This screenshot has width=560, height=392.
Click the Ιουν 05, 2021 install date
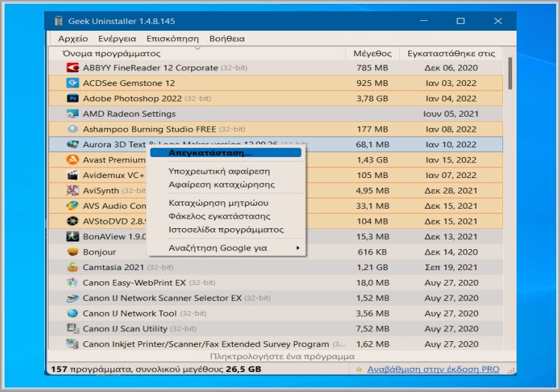click(x=451, y=114)
